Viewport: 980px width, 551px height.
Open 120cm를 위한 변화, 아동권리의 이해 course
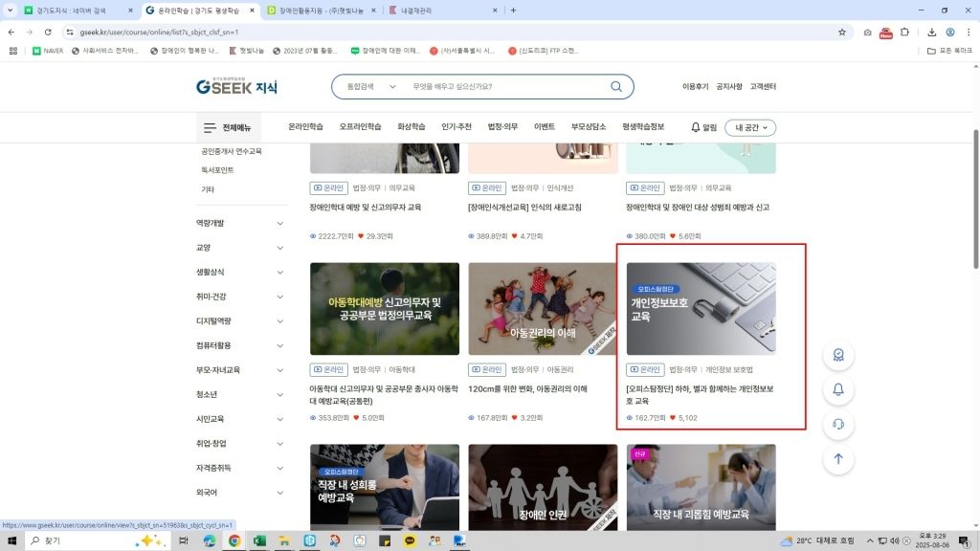pyautogui.click(x=526, y=389)
